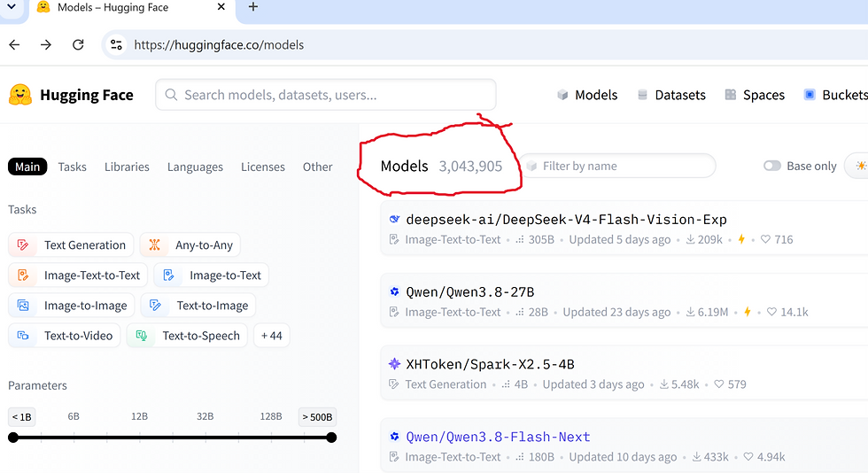Click the Text Generation task icon
The height and width of the screenshot is (473, 868).
(23, 244)
